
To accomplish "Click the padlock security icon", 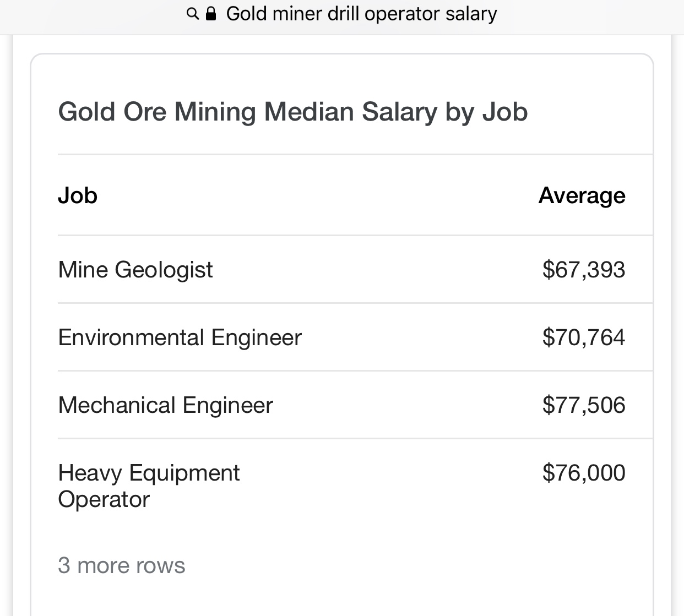I will (210, 14).
